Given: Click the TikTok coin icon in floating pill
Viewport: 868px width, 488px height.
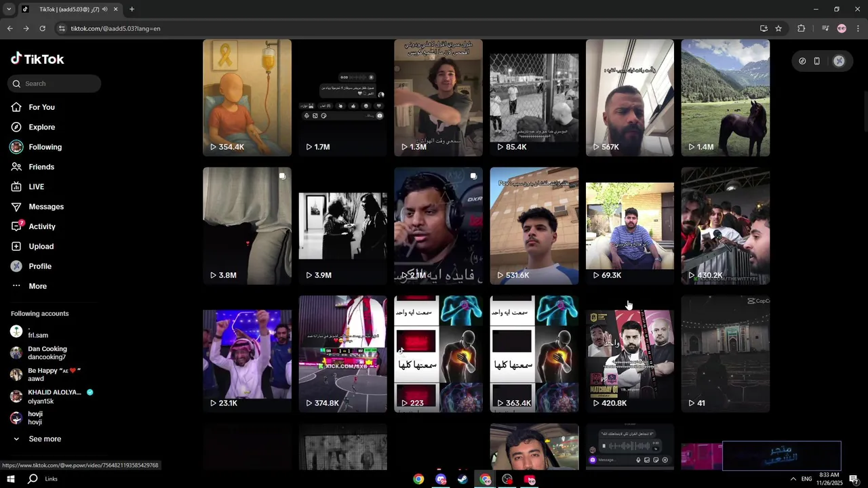Looking at the screenshot, I should 802,61.
